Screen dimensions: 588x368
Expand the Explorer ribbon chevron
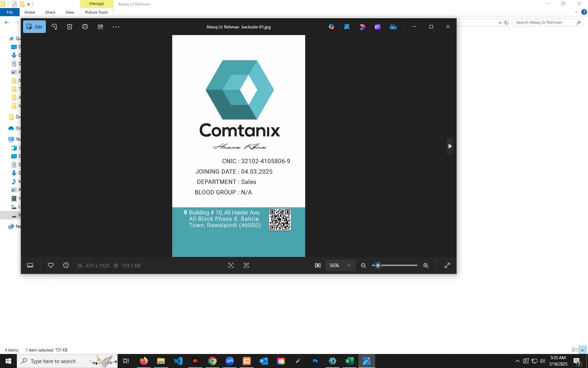(576, 12)
